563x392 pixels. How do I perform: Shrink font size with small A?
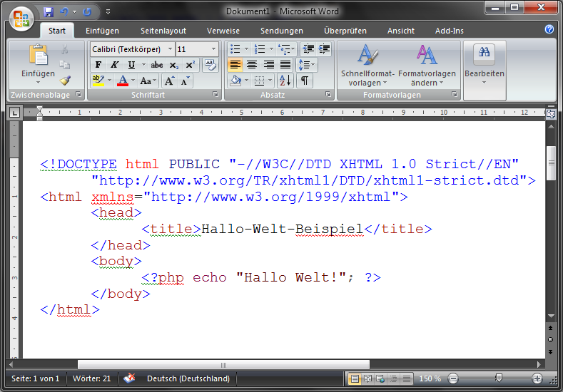pyautogui.click(x=186, y=81)
